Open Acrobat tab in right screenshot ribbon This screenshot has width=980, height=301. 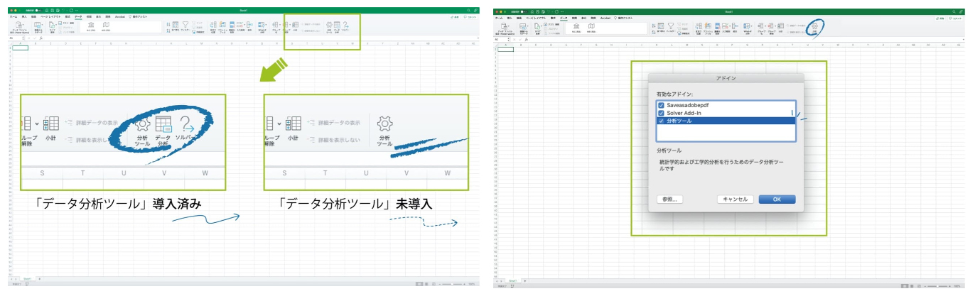605,18
